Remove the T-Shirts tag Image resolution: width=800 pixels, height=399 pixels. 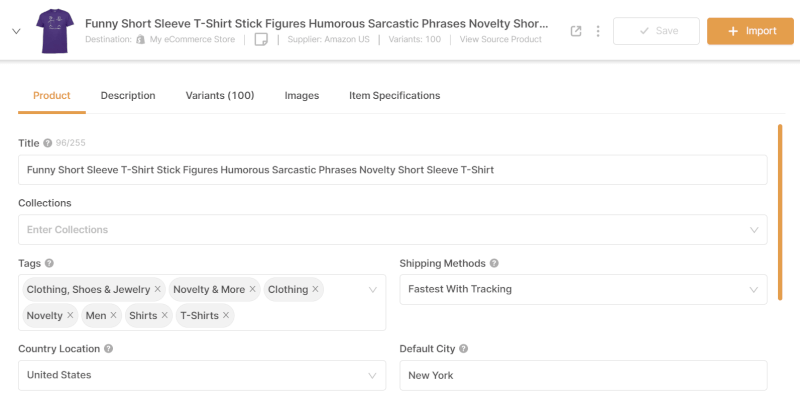(226, 315)
